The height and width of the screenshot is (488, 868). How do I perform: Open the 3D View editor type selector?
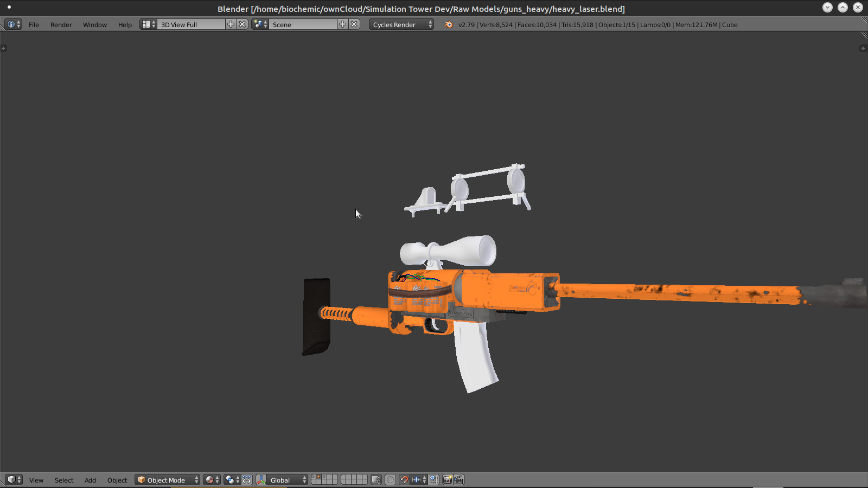(x=14, y=480)
